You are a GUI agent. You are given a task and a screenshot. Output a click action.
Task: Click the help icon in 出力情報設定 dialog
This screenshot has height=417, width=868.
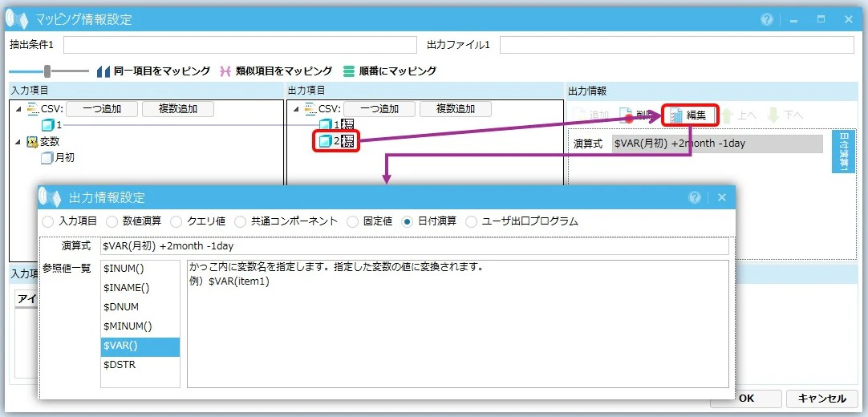pos(695,197)
